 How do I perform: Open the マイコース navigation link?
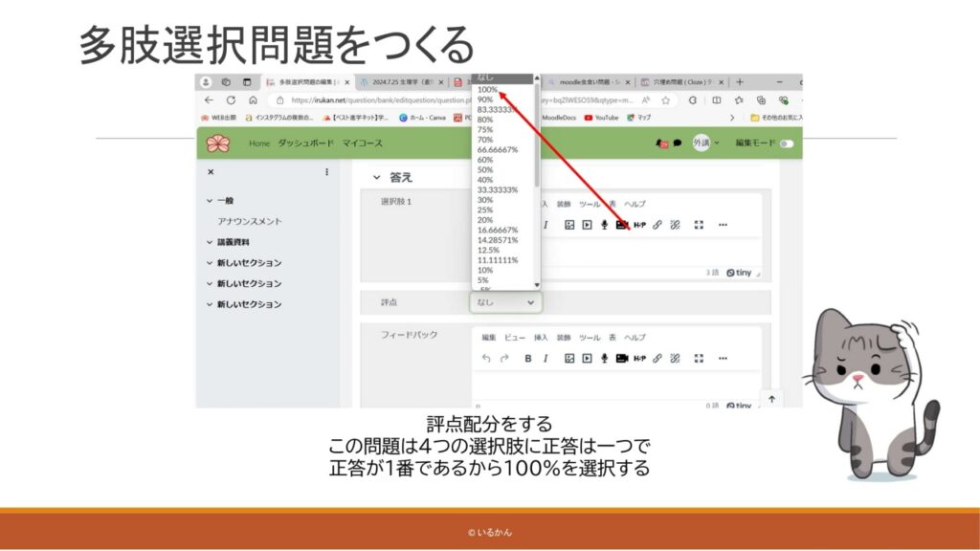[362, 143]
